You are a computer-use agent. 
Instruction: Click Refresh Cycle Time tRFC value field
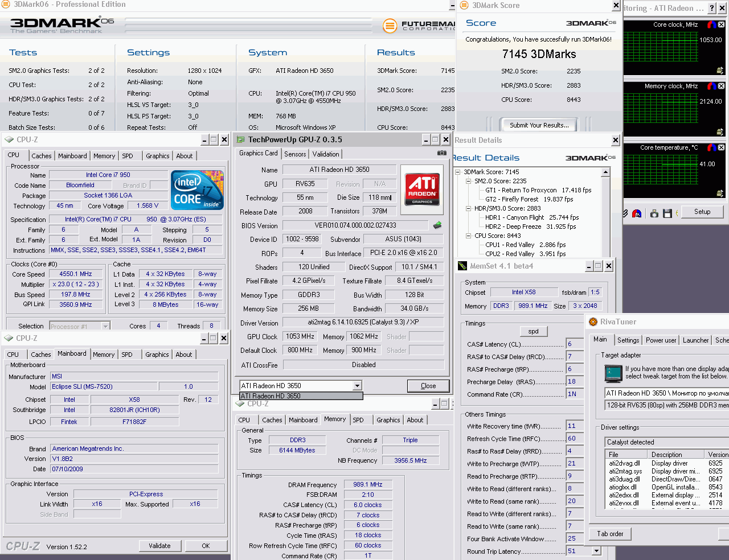(x=575, y=438)
